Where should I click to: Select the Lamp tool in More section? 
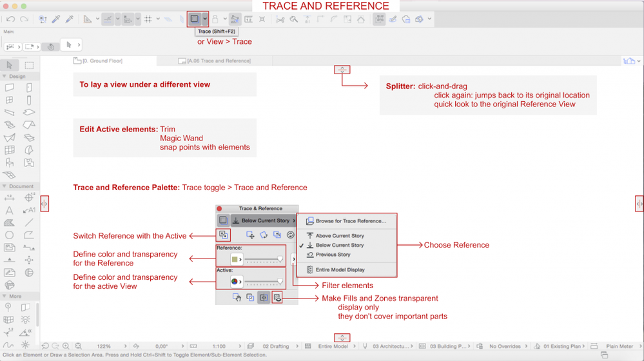pyautogui.click(x=26, y=320)
